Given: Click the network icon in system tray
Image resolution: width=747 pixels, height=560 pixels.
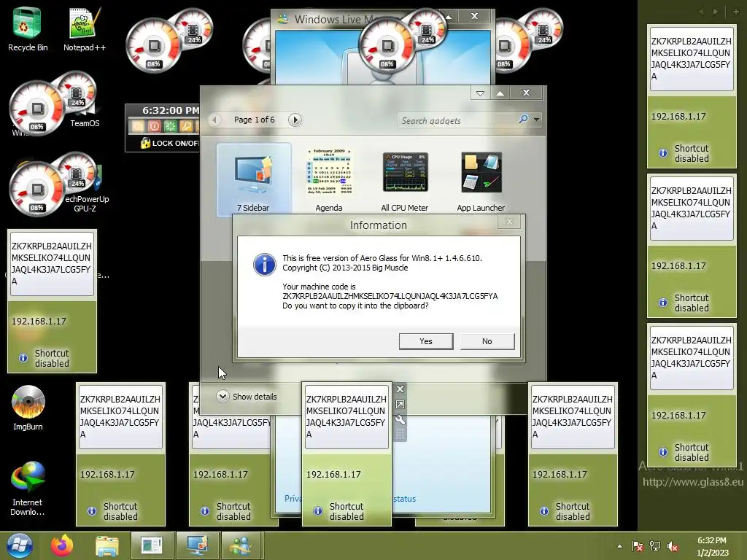Looking at the screenshot, I should tap(655, 546).
